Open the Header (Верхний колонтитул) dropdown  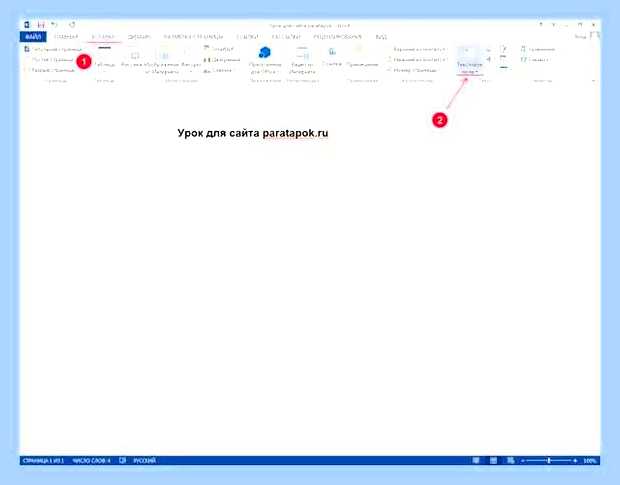click(418, 49)
